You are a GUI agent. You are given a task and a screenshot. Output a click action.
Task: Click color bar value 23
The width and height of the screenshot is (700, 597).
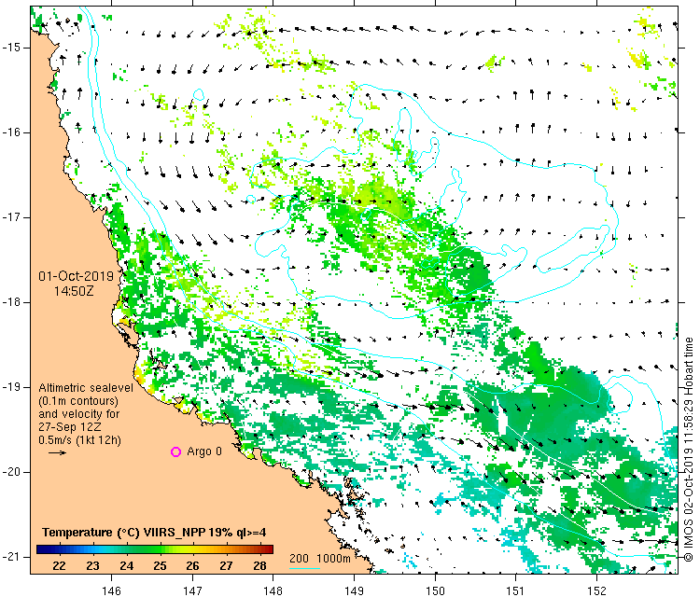[x=92, y=566]
